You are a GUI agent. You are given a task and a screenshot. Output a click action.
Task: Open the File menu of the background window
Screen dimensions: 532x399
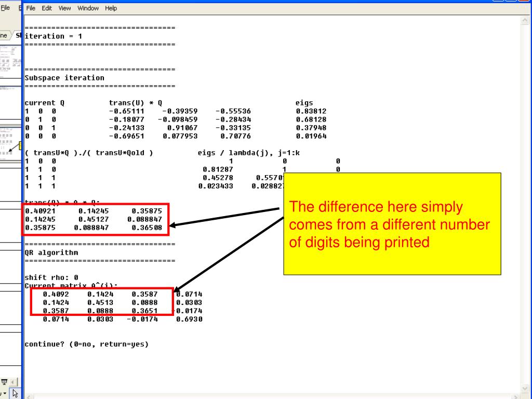pos(5,7)
